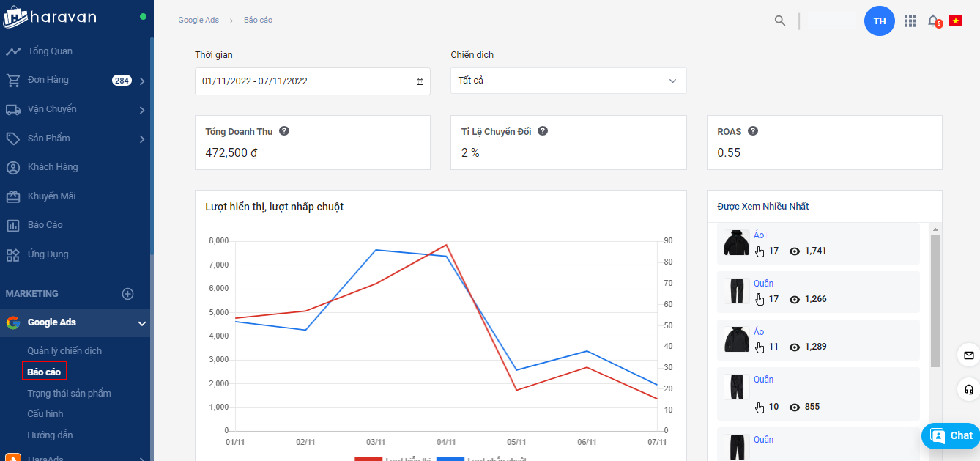Click the search magnifier icon
Screen dimensions: 980x461
(x=780, y=21)
